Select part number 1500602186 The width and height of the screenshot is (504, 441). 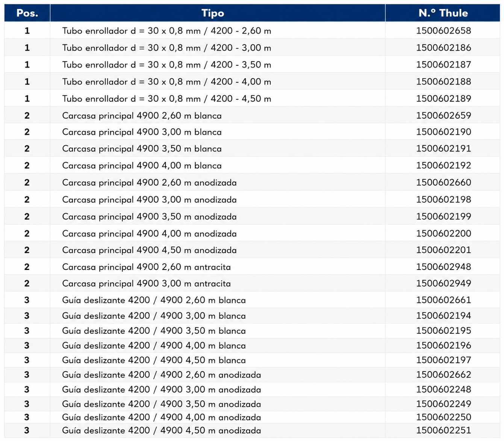443,48
